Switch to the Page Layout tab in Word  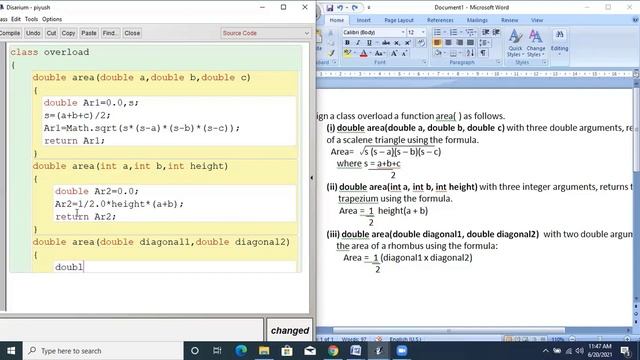(399, 20)
